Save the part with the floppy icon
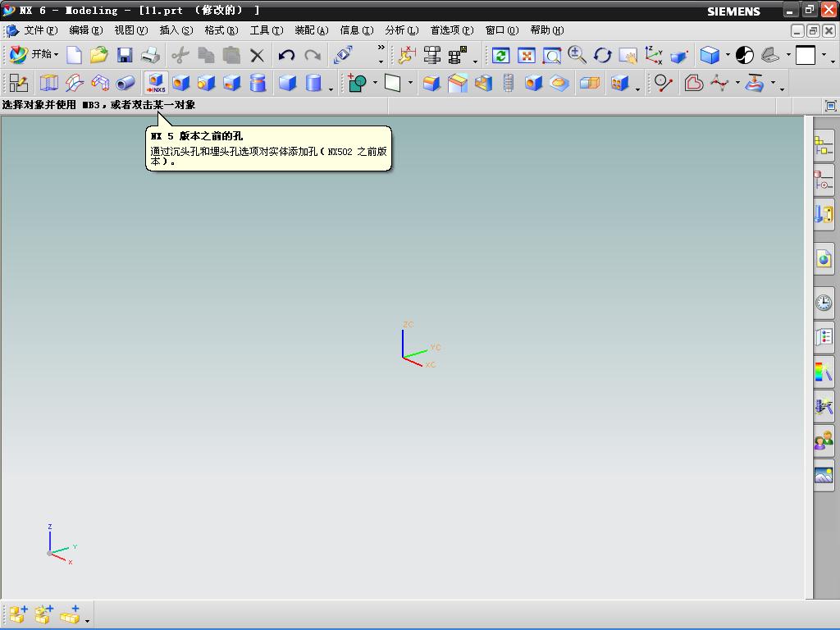Viewport: 840px width, 630px height. click(x=125, y=55)
